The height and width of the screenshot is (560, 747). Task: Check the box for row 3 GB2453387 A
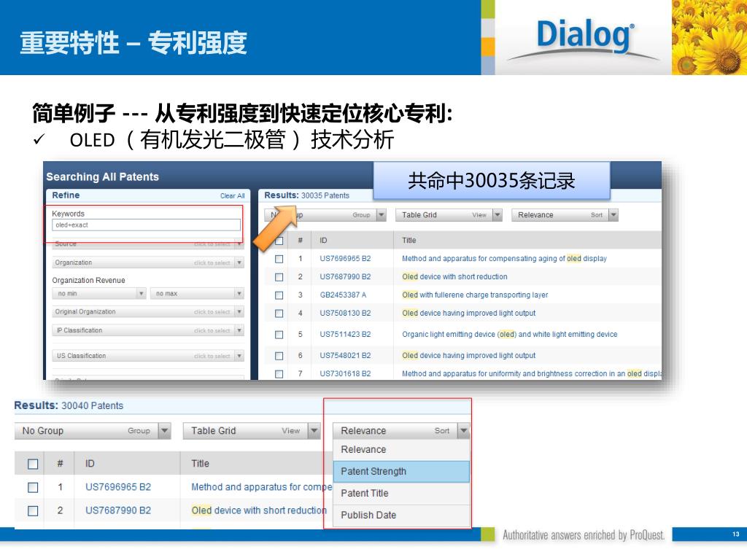coord(279,295)
